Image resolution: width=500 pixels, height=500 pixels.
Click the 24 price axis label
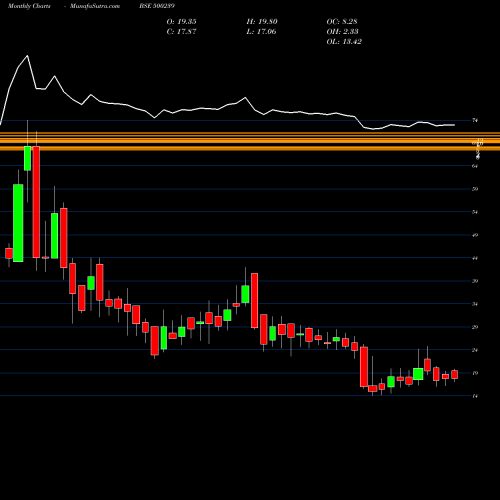point(475,350)
